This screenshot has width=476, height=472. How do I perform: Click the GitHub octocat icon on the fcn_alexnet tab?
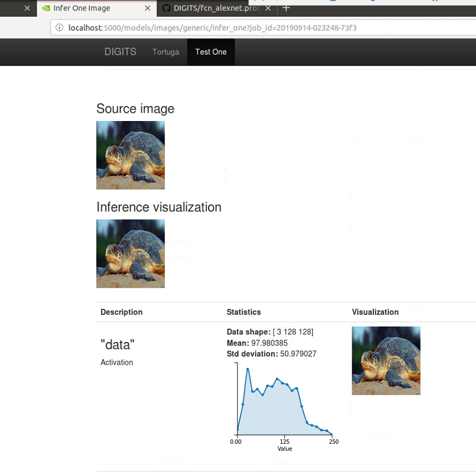(x=166, y=8)
